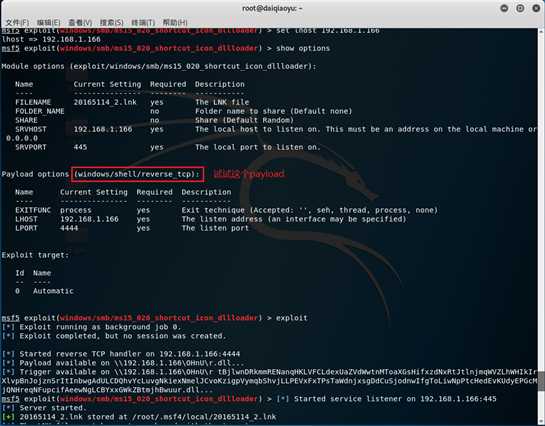Click FILENAME value 20165114_2.lnk
This screenshot has height=426, width=545.
(105, 102)
